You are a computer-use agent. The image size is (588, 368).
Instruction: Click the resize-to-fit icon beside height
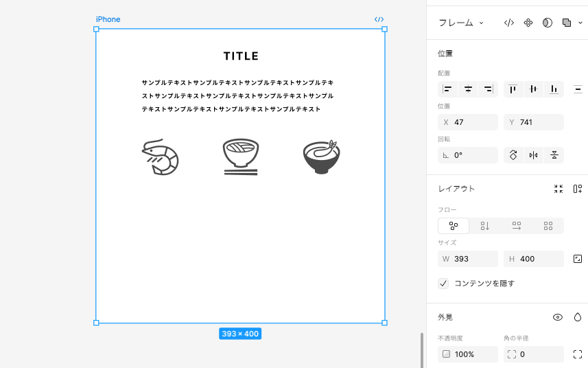coord(578,259)
